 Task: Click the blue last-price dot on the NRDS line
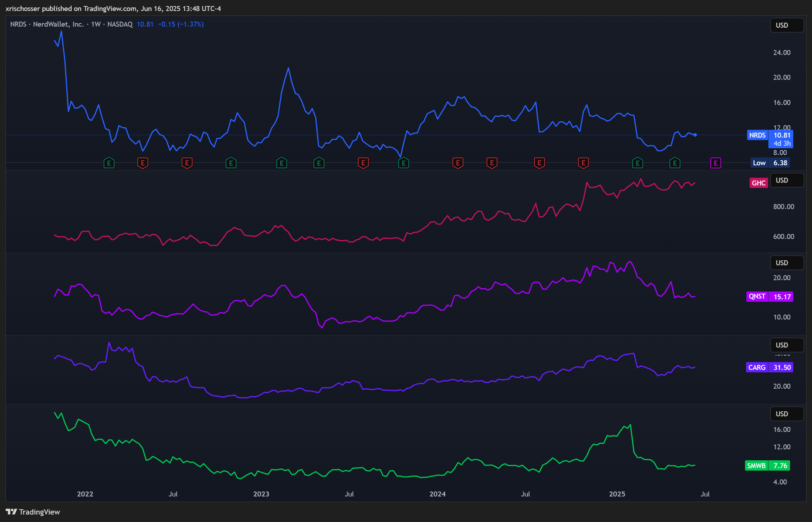695,135
